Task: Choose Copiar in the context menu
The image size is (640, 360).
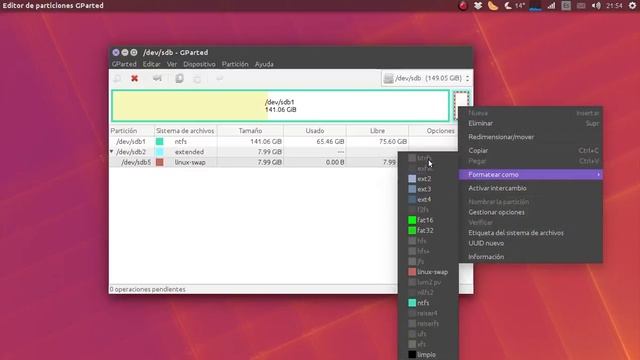Action: tap(530, 151)
